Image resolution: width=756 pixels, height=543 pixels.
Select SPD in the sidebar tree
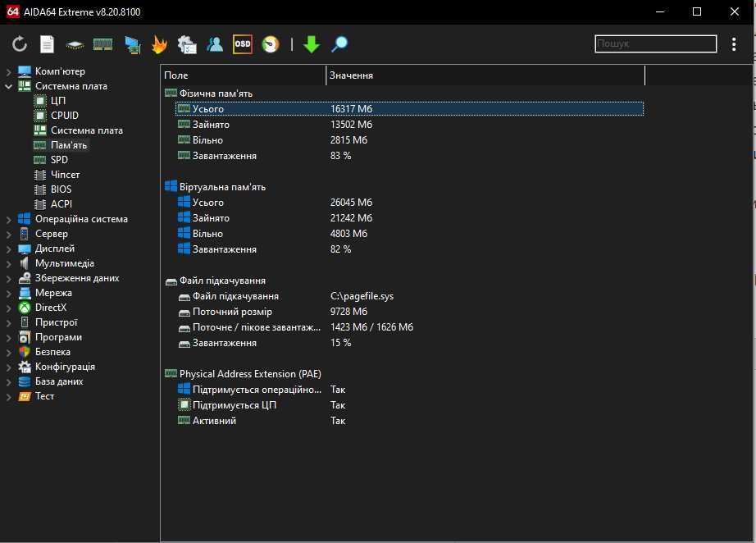(x=59, y=160)
